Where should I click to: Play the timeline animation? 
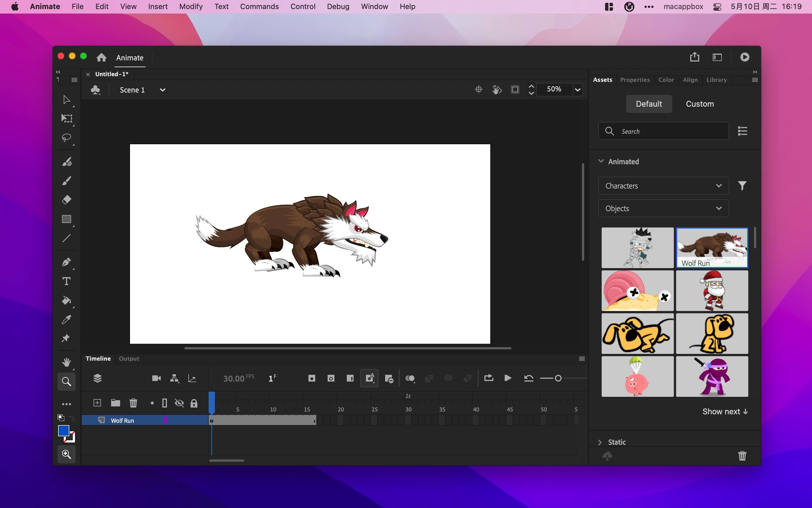click(x=508, y=378)
